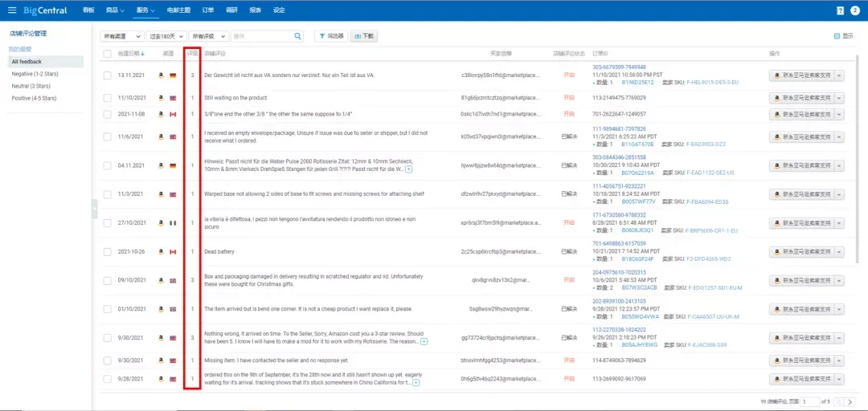Open the notifications badge showing 2
This screenshot has width=868, height=411.
[x=855, y=10]
